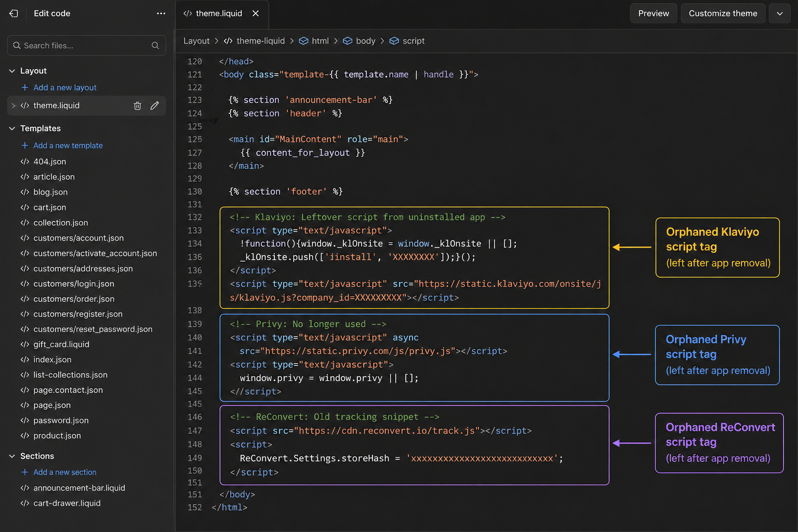The image size is (798, 532).
Task: Collapse the Layout folder section
Action: click(x=12, y=71)
